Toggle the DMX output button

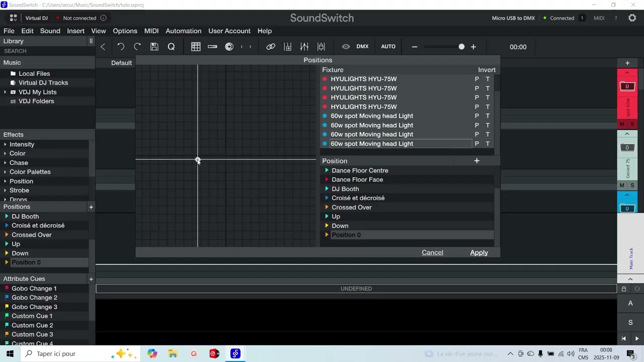point(362,47)
